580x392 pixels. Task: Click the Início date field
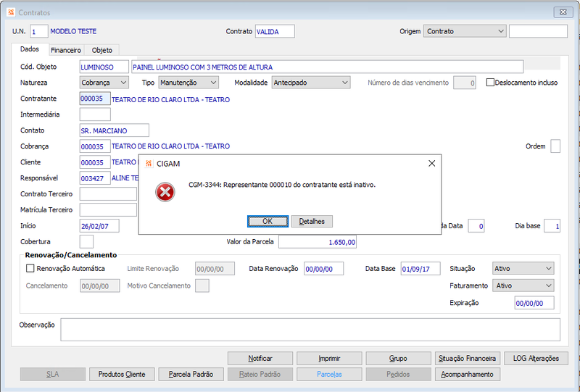tap(99, 226)
